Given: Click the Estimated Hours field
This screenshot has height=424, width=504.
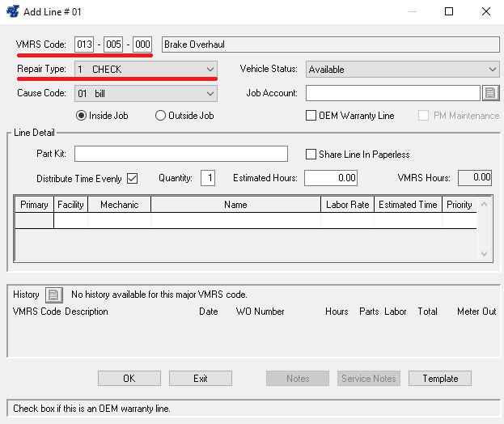Looking at the screenshot, I should 331,178.
